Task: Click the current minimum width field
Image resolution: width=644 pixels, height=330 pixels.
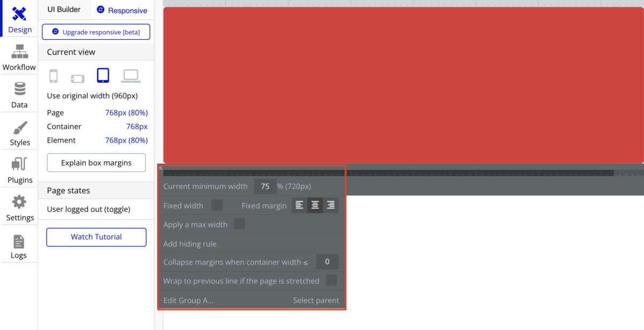Action: coord(265,186)
